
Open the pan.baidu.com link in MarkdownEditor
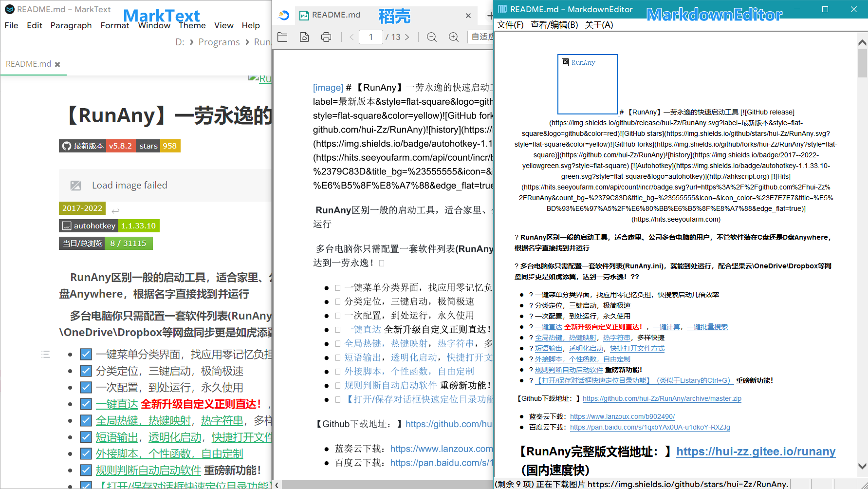tap(650, 427)
